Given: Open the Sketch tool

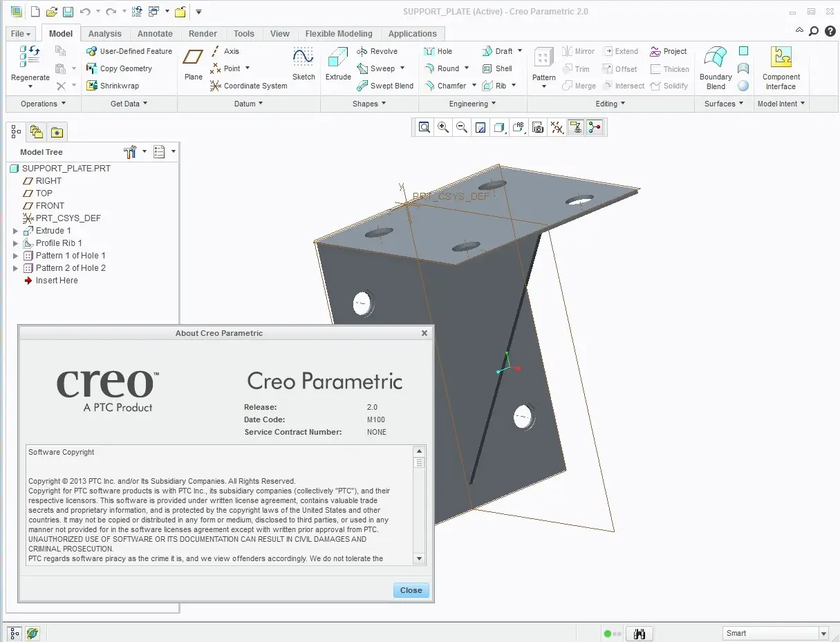Looking at the screenshot, I should 304,64.
